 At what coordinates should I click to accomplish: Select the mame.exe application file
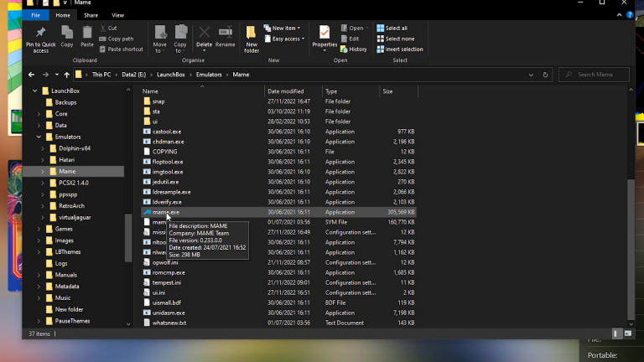click(166, 212)
